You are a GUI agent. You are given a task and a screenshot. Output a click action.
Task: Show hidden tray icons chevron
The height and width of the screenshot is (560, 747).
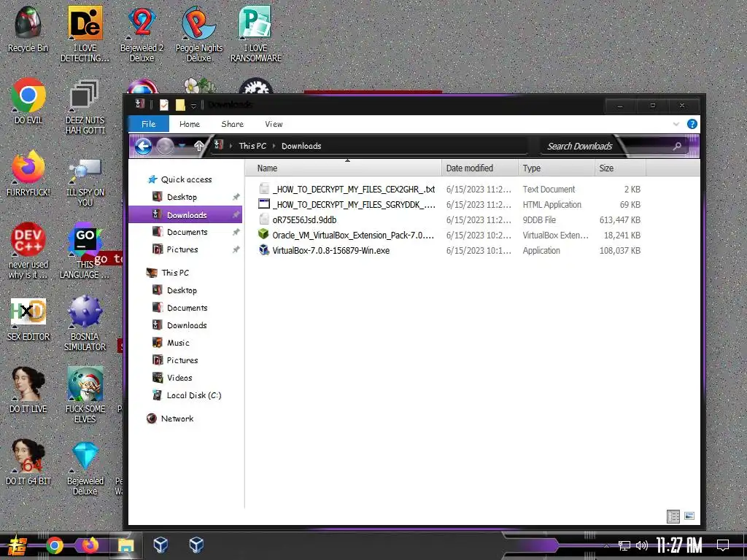pos(606,545)
